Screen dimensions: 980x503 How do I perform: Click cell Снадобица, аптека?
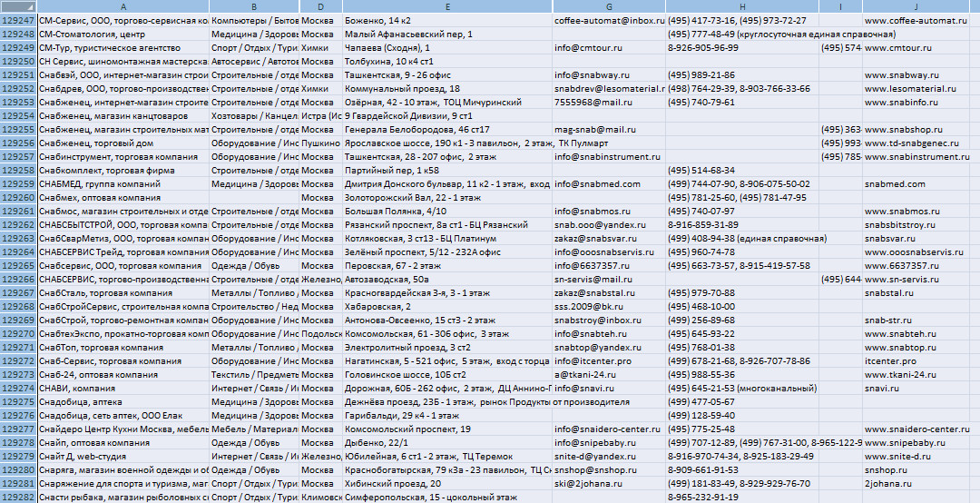123,401
